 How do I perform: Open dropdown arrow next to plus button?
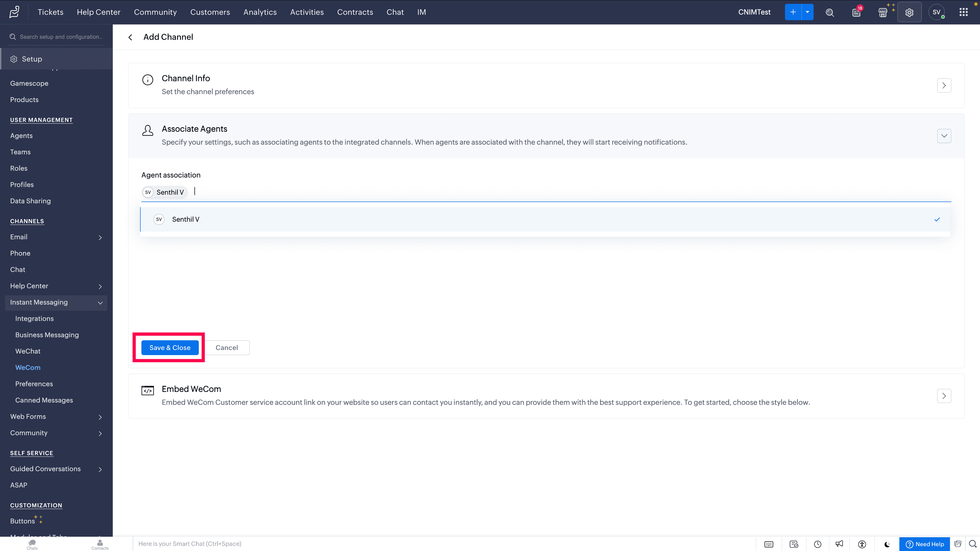point(807,12)
